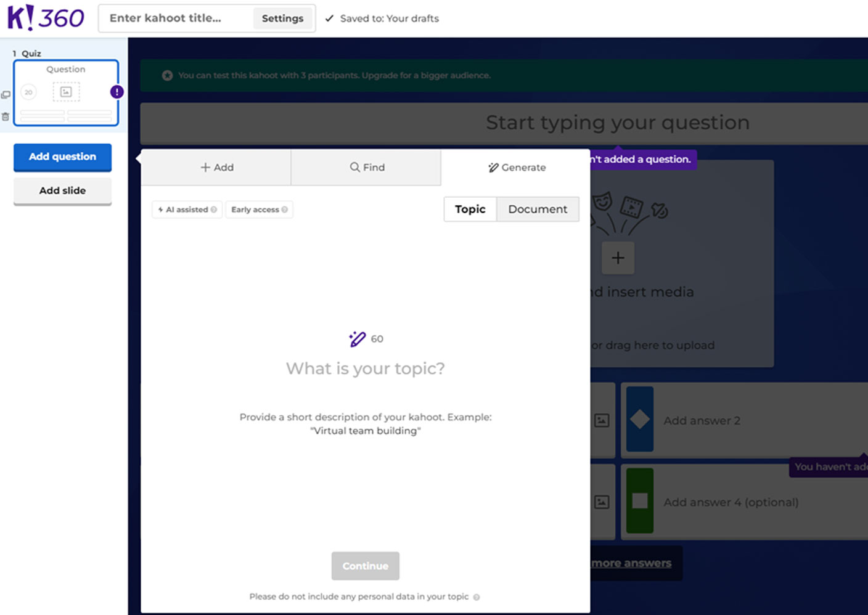Toggle the 'Early access' badge
This screenshot has height=615, width=868.
(x=254, y=210)
